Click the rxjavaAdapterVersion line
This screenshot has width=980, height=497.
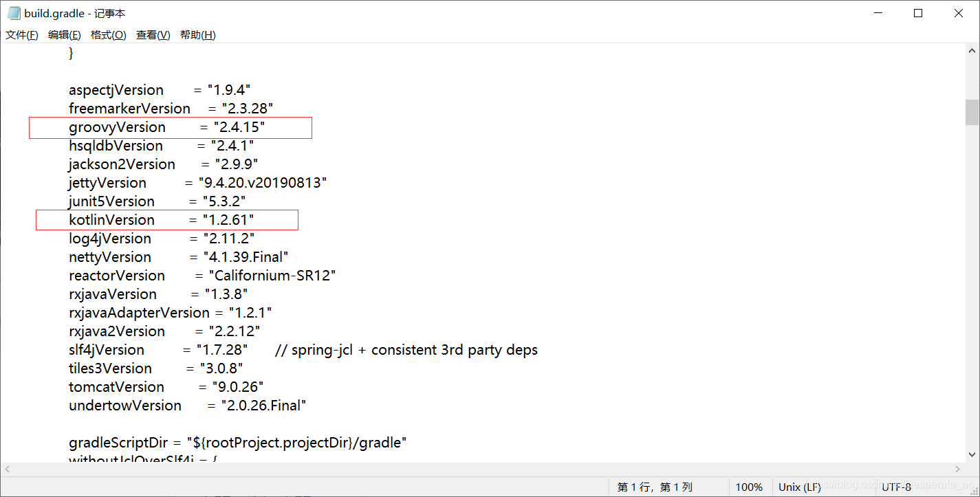pos(171,313)
